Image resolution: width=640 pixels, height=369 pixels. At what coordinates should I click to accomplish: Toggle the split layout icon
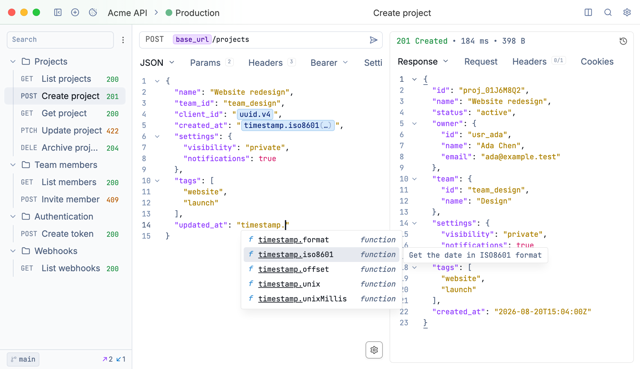[x=588, y=13]
